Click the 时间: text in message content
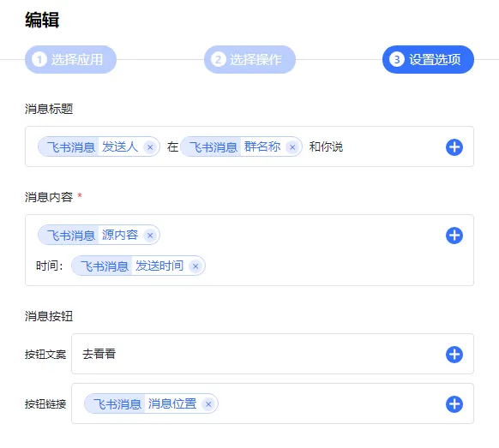Image resolution: width=499 pixels, height=448 pixels. [50, 266]
